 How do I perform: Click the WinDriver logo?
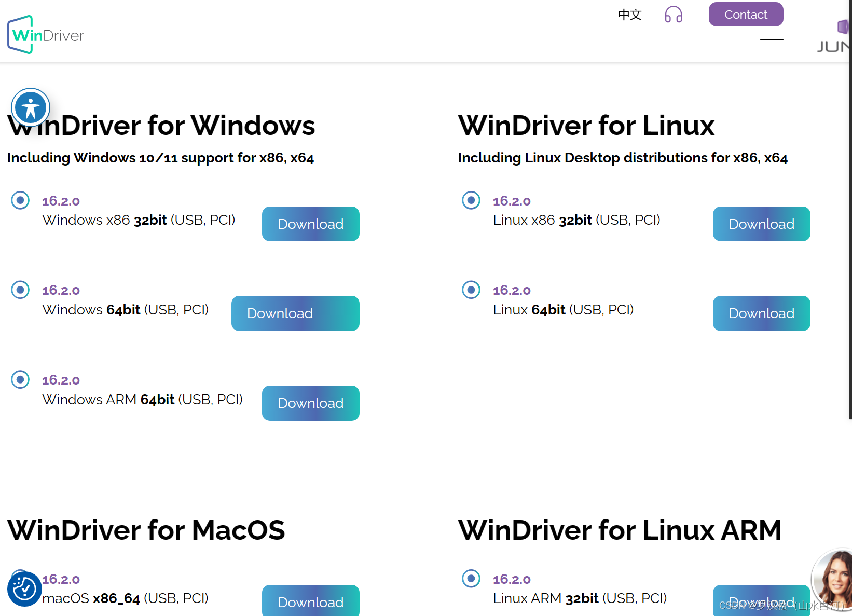46,34
